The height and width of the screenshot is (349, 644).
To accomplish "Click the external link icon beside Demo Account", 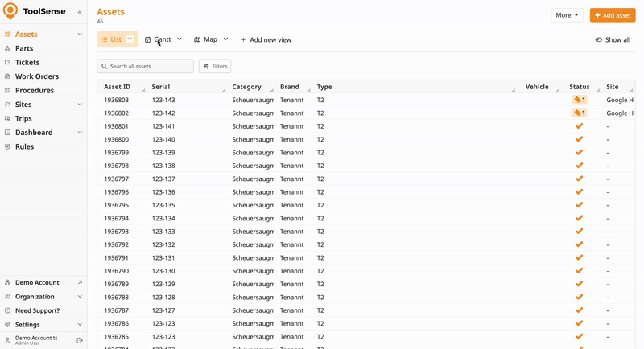I will [x=80, y=283].
